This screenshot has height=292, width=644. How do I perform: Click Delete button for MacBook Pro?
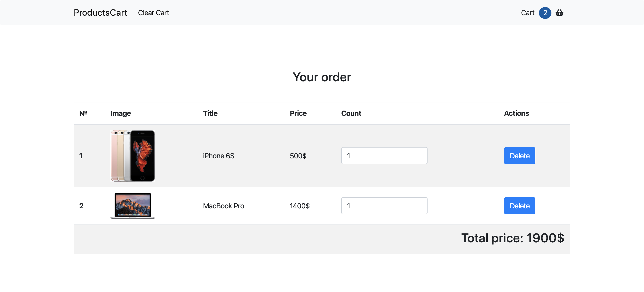519,205
